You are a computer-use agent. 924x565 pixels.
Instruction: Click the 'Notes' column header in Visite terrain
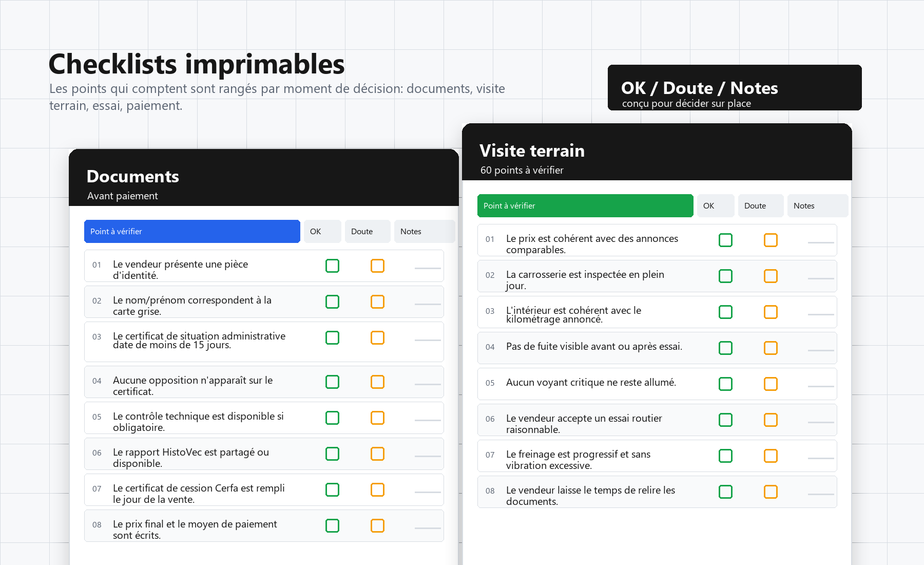click(817, 205)
